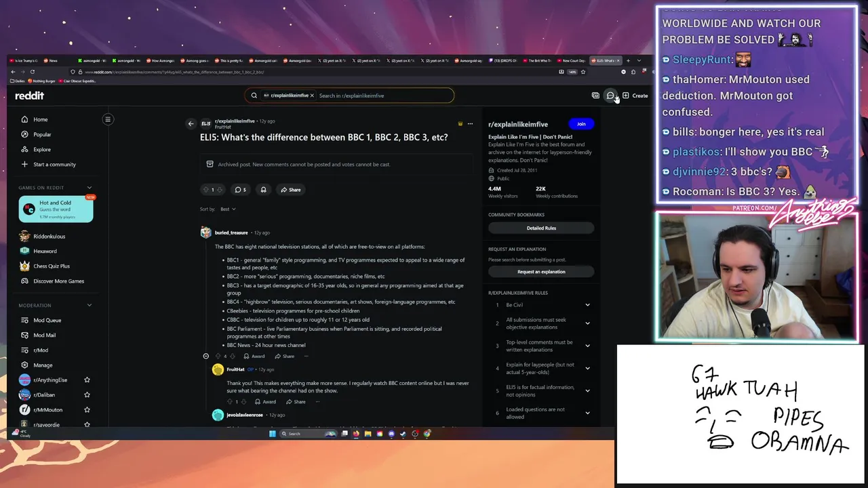This screenshot has height=488, width=868.
Task: Open Mod Queue
Action: click(47, 320)
